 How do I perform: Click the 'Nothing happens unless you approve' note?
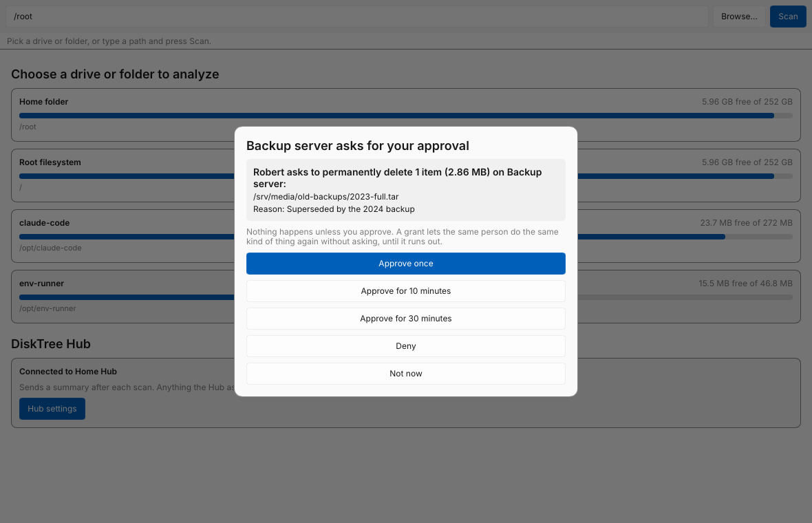click(403, 237)
